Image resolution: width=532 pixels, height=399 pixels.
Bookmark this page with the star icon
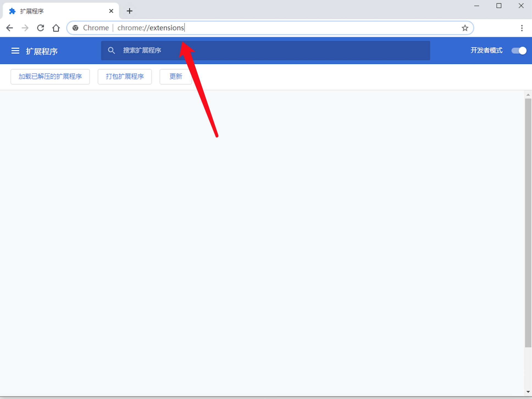pos(465,28)
